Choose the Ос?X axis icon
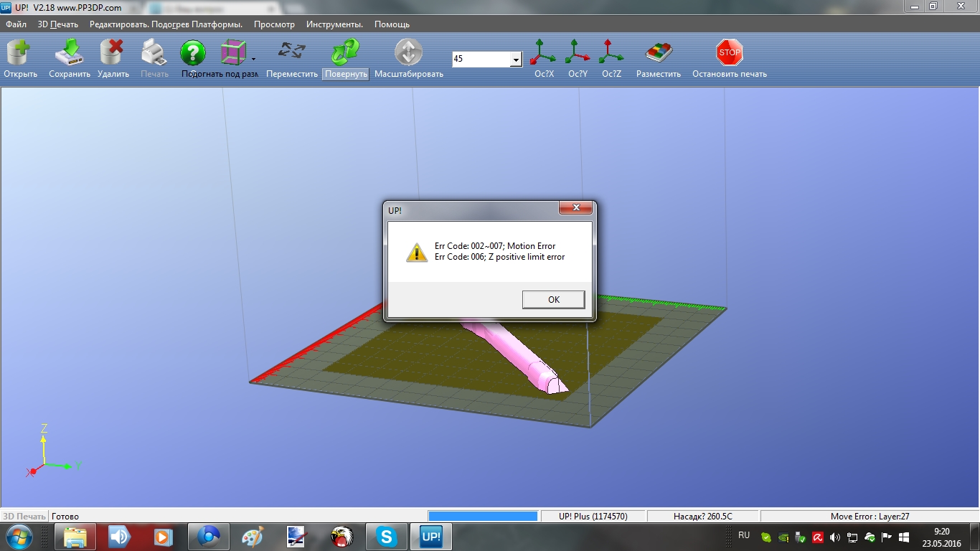This screenshot has width=980, height=551. click(x=543, y=52)
